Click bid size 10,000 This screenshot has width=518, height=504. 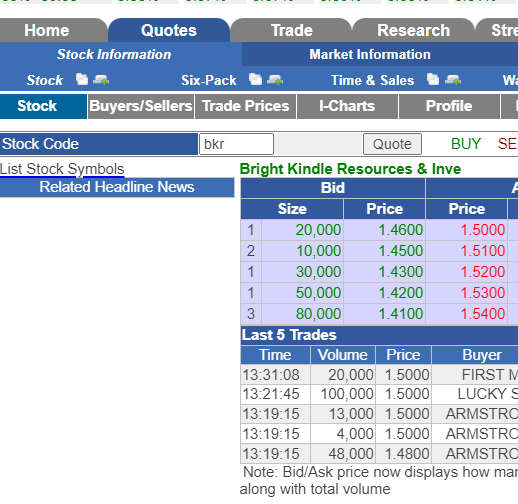318,251
